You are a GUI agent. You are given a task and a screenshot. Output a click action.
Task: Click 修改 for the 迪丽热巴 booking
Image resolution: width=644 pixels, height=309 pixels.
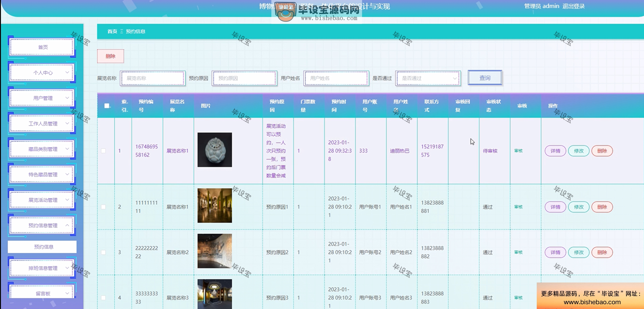[579, 151]
